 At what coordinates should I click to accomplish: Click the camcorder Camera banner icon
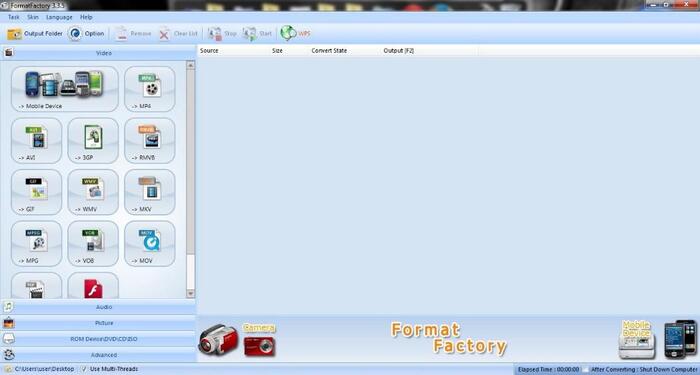coord(218,340)
